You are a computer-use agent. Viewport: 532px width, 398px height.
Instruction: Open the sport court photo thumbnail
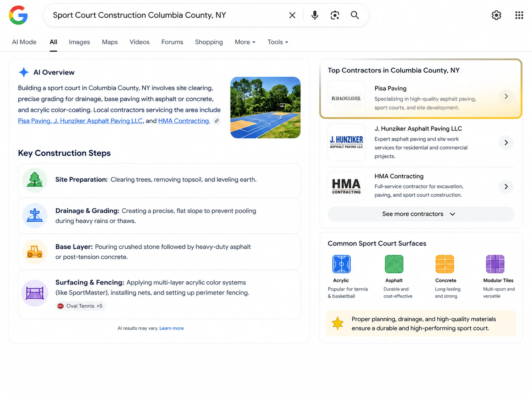point(265,108)
